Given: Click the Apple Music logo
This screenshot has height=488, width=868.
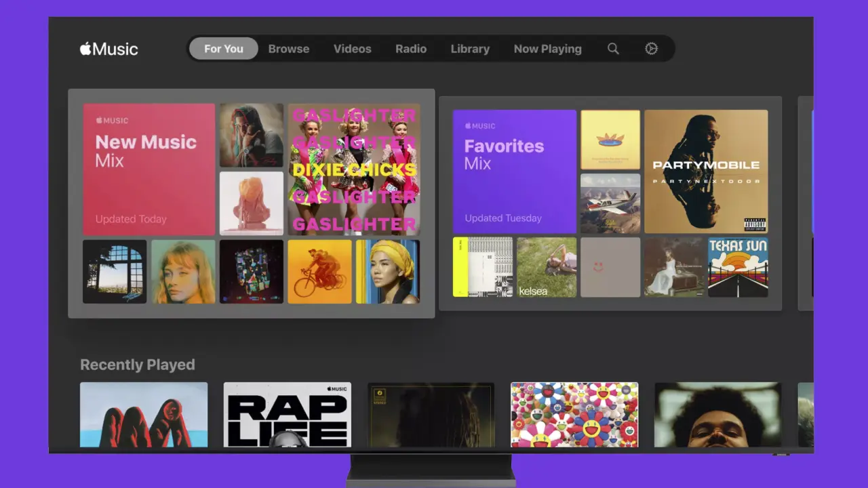Looking at the screenshot, I should click(x=109, y=49).
